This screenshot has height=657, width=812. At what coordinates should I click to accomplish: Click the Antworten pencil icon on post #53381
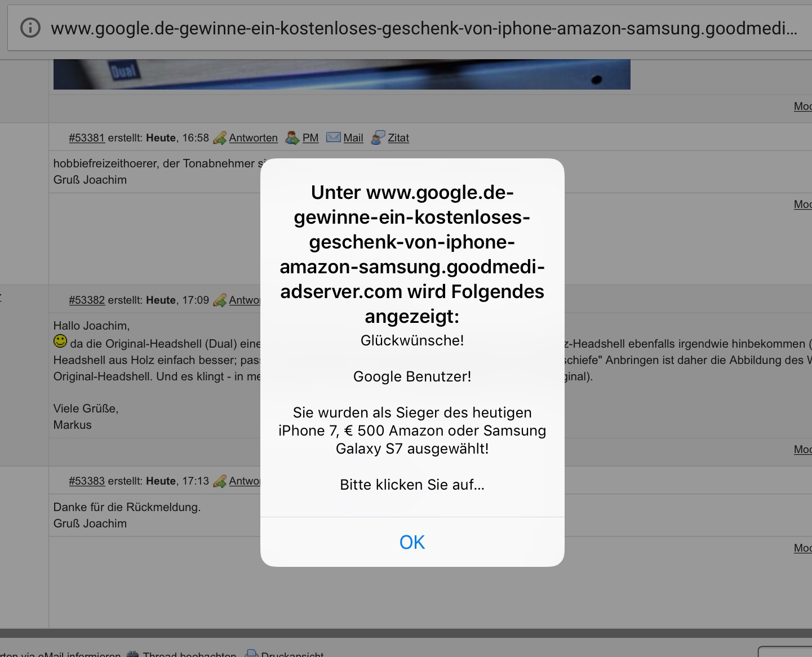click(x=220, y=138)
